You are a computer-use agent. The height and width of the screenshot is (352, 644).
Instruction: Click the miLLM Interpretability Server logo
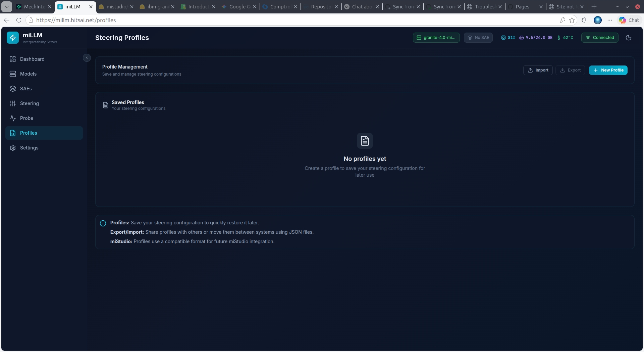[32, 38]
